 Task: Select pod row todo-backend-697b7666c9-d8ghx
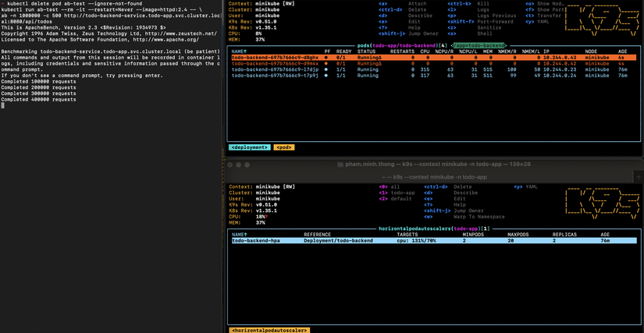coord(434,58)
